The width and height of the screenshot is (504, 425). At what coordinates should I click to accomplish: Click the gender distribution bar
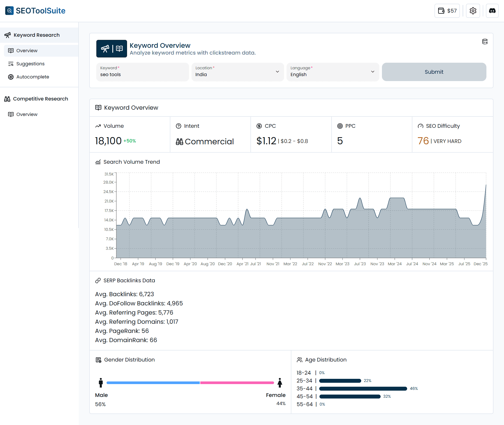tap(191, 382)
